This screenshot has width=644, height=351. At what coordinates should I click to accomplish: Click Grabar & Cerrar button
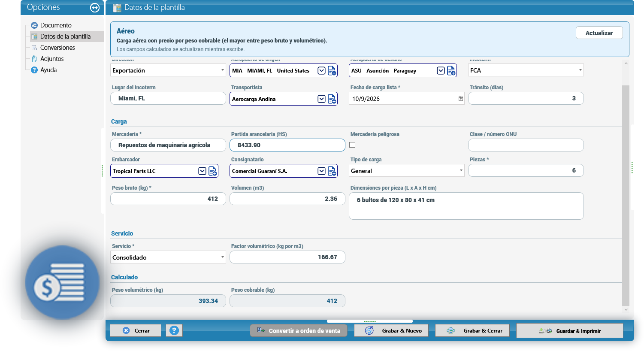click(x=472, y=330)
